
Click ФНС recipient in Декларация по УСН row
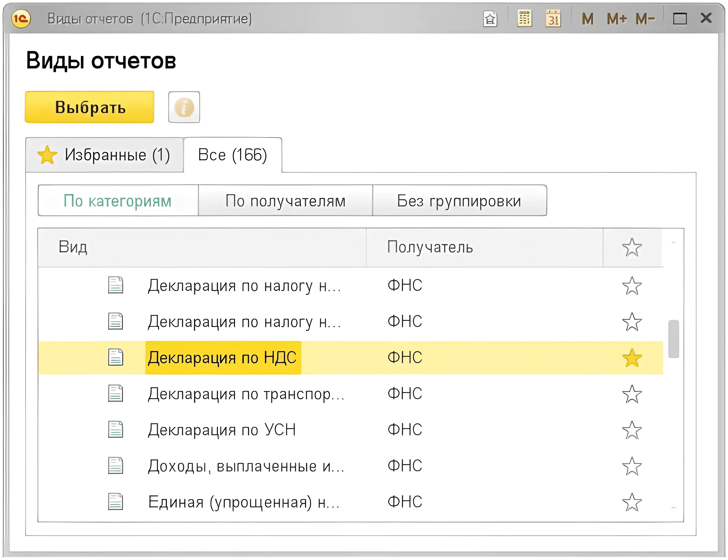[x=405, y=430]
